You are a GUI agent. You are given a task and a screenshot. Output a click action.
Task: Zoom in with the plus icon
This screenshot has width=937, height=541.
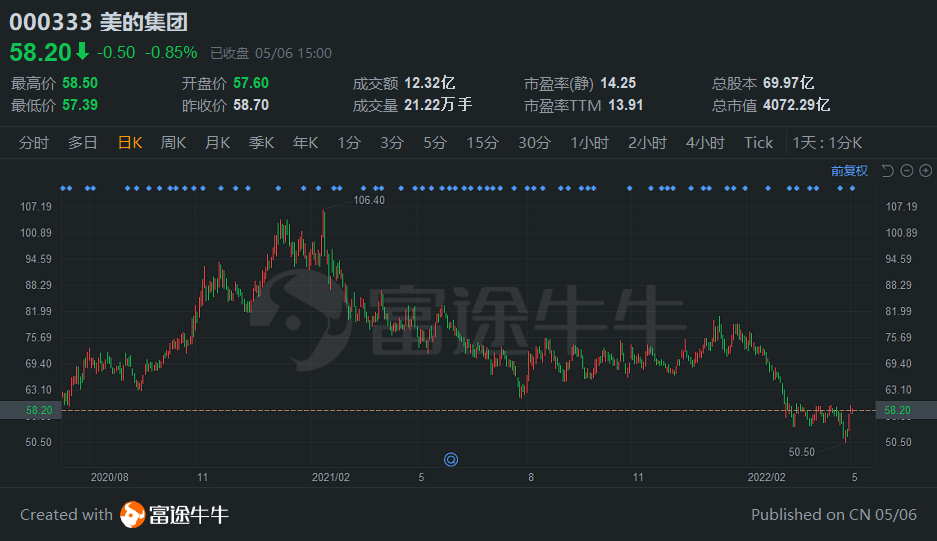(926, 171)
